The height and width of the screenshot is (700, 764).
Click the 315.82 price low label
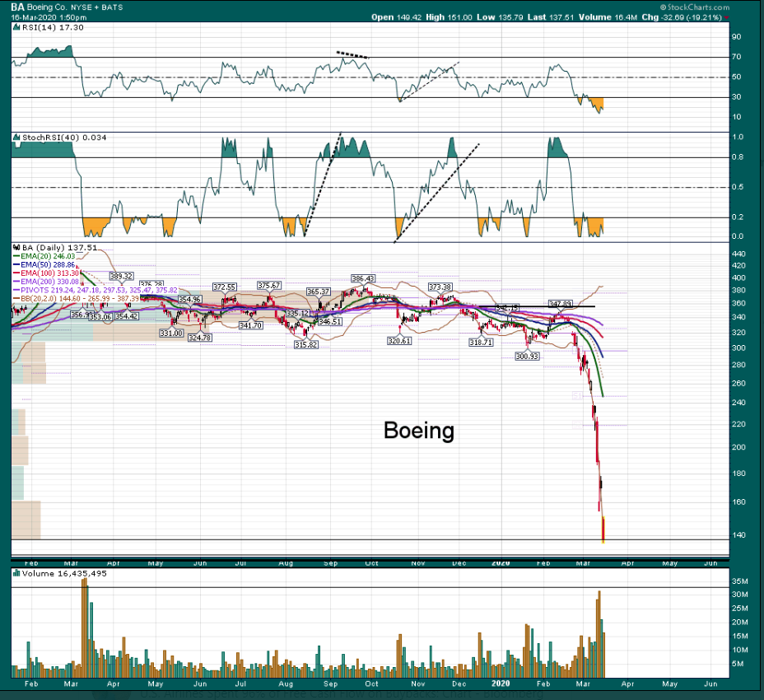305,344
